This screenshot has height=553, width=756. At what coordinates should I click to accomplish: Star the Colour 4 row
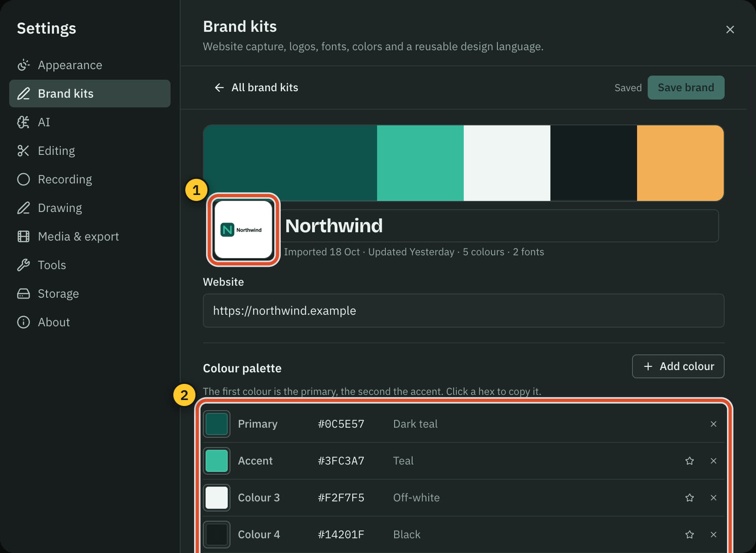click(690, 535)
